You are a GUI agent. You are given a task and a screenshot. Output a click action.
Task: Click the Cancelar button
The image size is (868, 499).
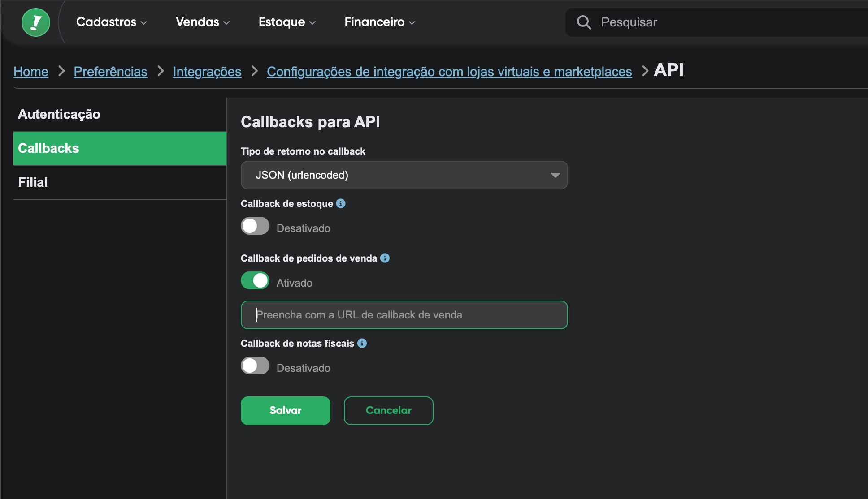pyautogui.click(x=388, y=410)
